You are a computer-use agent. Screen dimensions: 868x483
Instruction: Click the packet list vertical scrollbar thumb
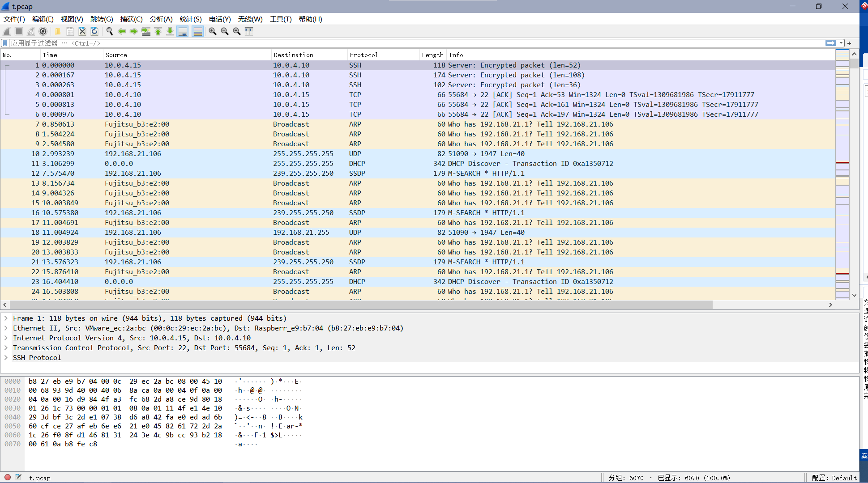point(854,63)
